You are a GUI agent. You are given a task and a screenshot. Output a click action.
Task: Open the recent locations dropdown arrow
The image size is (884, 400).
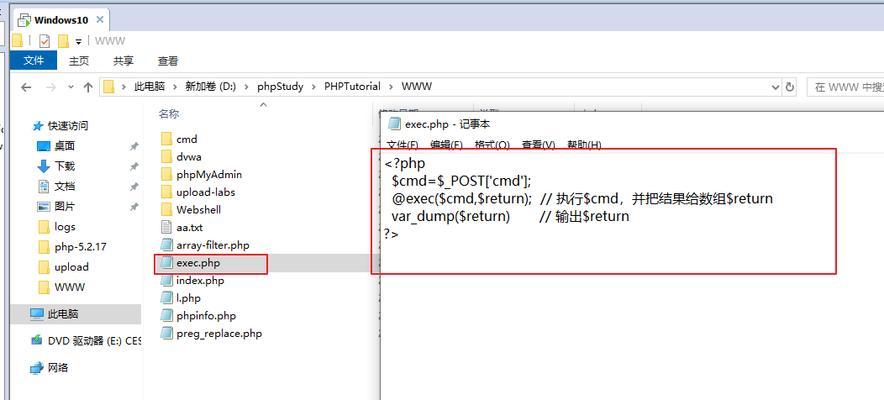pyautogui.click(x=70, y=87)
